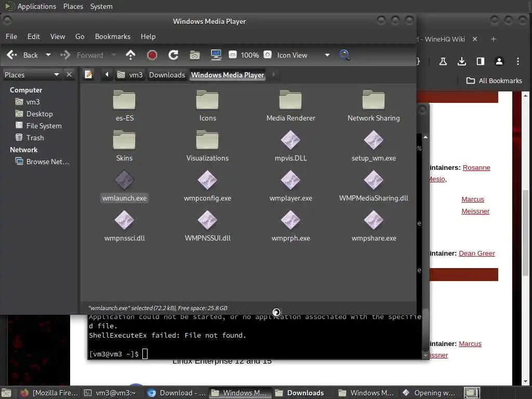This screenshot has width=532, height=399.
Task: Open the Home folder toolbar icon
Action: tap(195, 55)
